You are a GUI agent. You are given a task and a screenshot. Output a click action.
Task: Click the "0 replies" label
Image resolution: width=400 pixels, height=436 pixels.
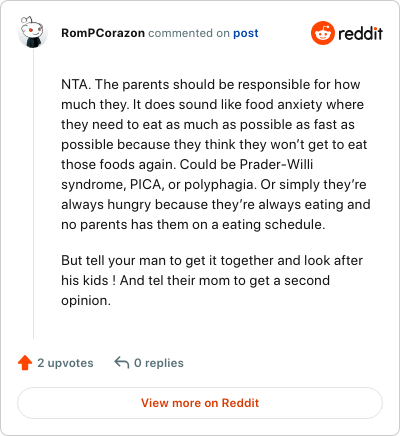pyautogui.click(x=159, y=363)
